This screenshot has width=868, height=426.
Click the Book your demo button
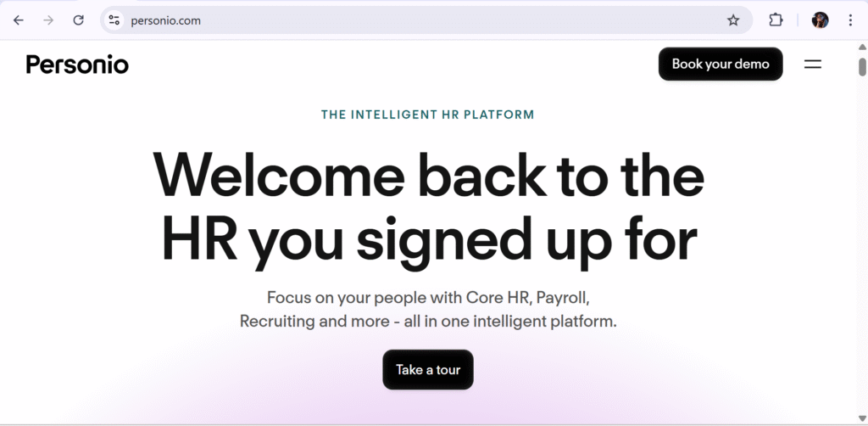point(721,64)
